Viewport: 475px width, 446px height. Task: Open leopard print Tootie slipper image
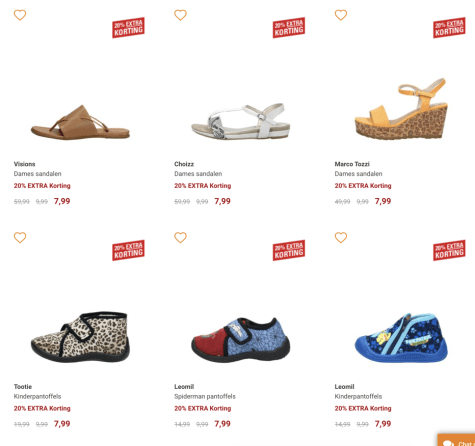(80, 337)
